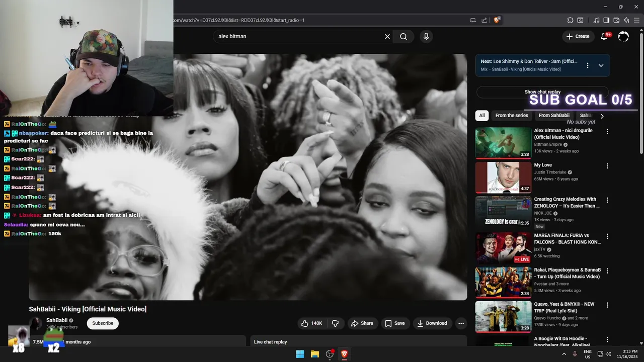Click the microphone tray icon

pyautogui.click(x=575, y=354)
